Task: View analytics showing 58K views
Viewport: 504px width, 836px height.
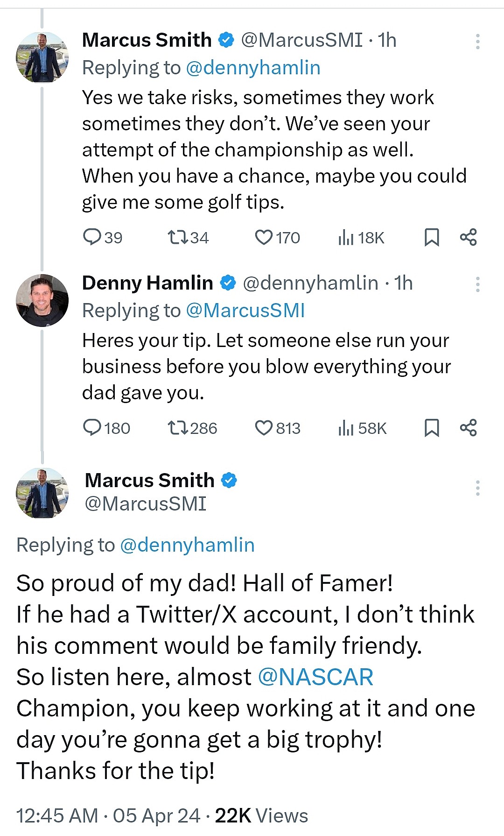Action: pos(346,428)
